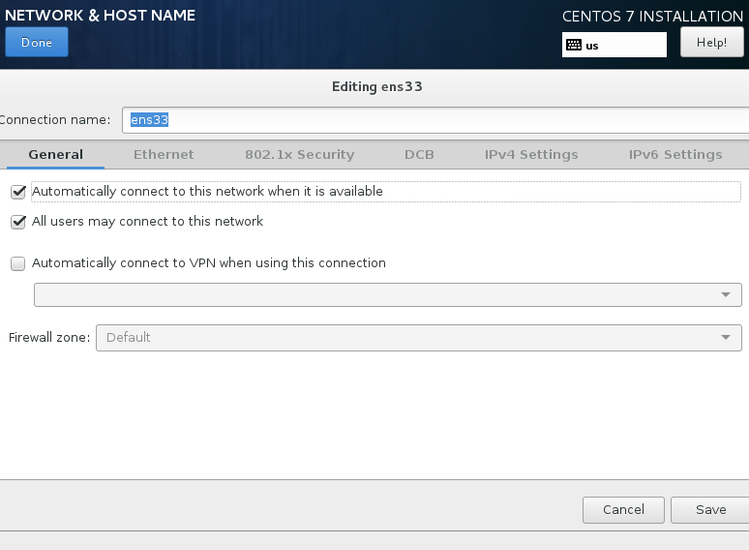Switch to the General tab
The height and width of the screenshot is (550, 749).
click(55, 155)
